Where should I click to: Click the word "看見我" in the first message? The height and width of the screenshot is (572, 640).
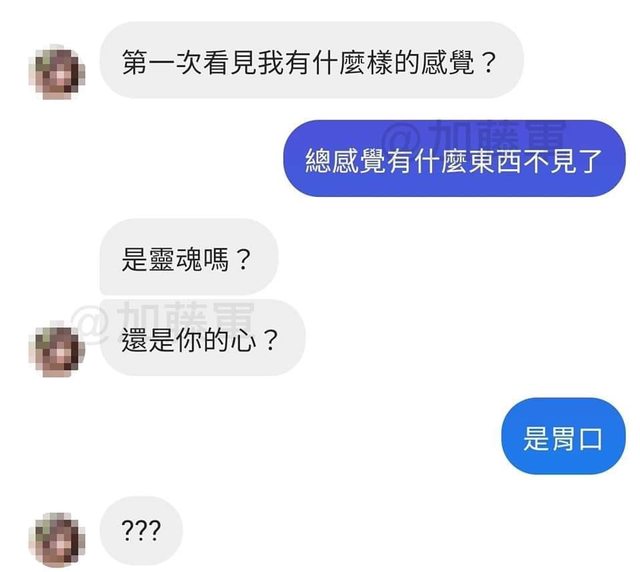pyautogui.click(x=243, y=63)
